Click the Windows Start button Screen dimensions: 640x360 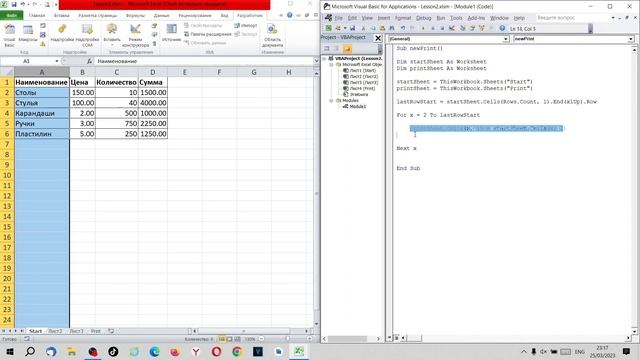pyautogui.click(x=9, y=351)
